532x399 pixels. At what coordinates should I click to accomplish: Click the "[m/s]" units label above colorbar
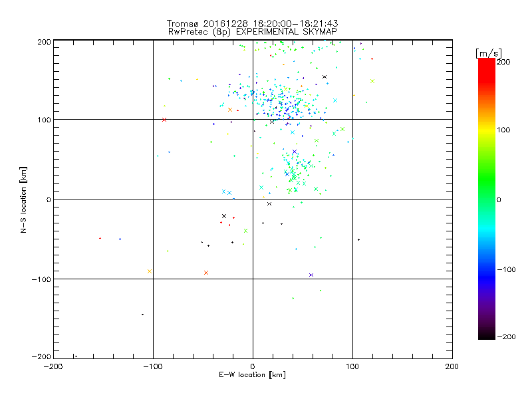click(489, 53)
